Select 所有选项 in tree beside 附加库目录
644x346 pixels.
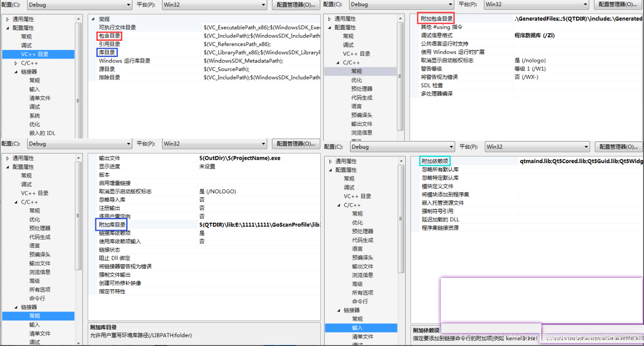coord(40,289)
